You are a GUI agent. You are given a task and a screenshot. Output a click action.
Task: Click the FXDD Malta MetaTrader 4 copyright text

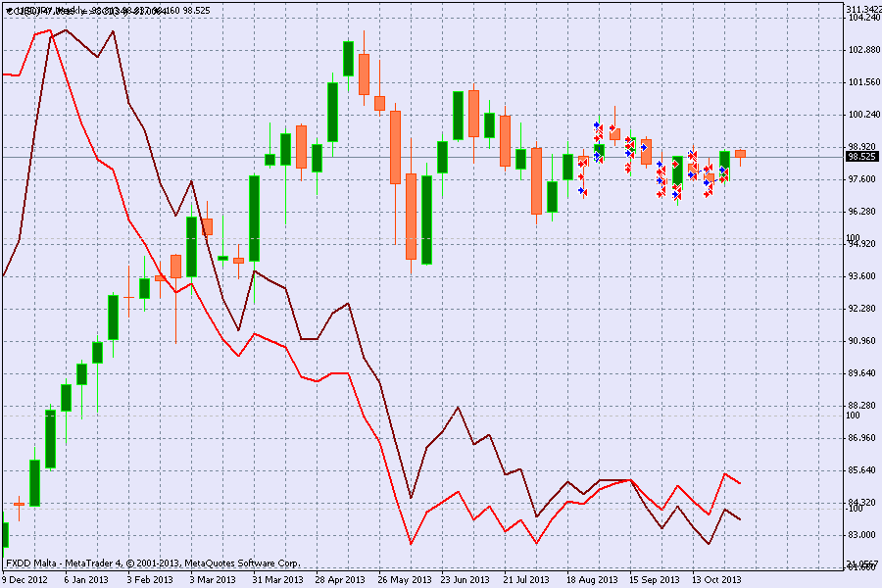pyautogui.click(x=152, y=563)
